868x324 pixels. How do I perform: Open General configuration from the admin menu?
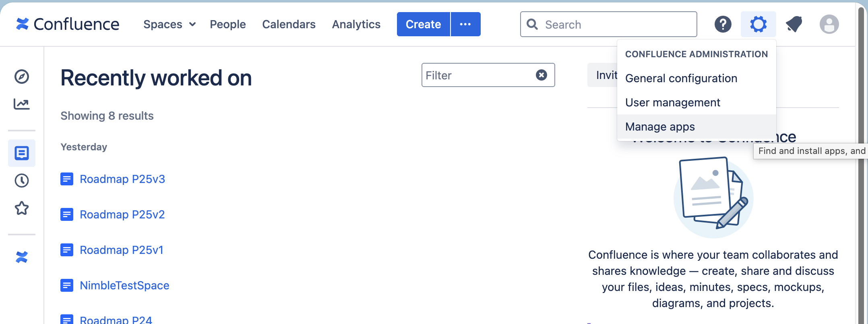pyautogui.click(x=681, y=78)
